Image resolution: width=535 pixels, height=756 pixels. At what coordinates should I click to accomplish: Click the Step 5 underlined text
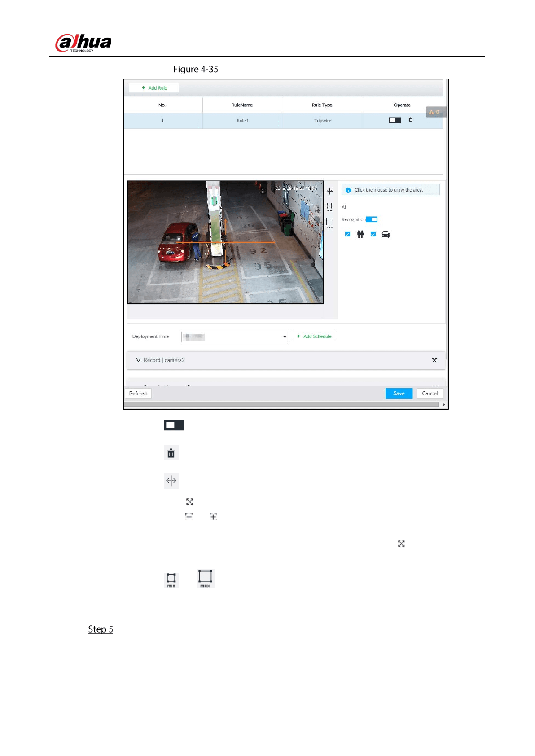click(101, 629)
